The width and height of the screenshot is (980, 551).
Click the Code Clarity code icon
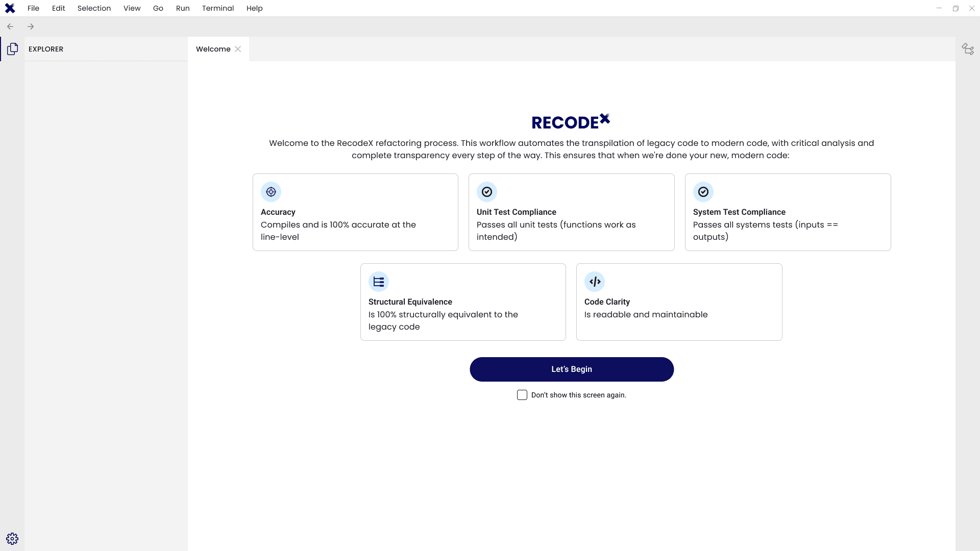pos(595,282)
